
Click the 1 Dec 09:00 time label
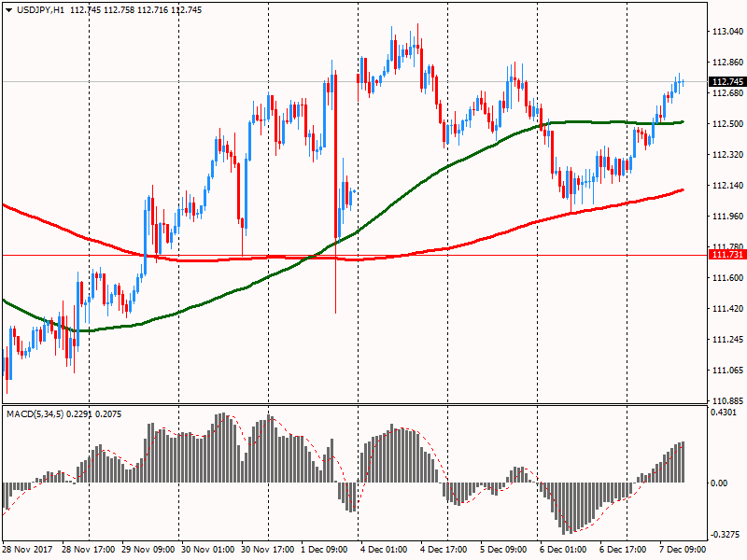coord(326,550)
